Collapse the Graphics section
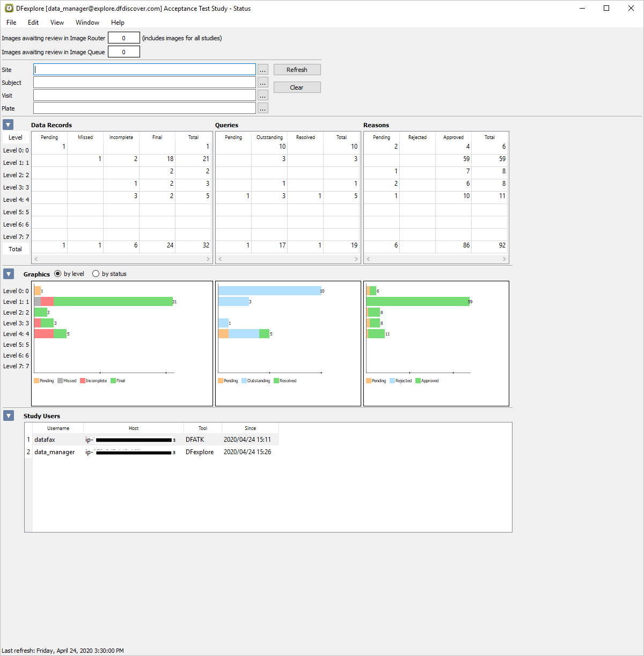This screenshot has width=644, height=656. click(8, 274)
